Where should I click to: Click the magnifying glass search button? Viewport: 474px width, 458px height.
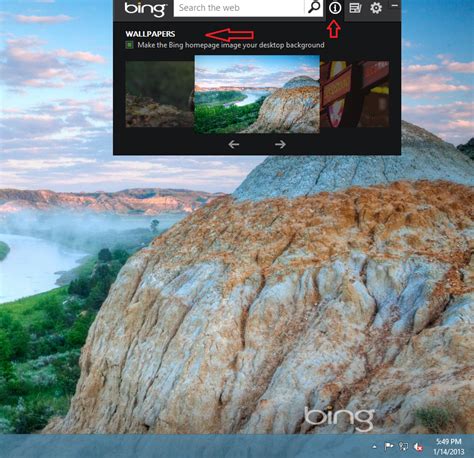(314, 8)
